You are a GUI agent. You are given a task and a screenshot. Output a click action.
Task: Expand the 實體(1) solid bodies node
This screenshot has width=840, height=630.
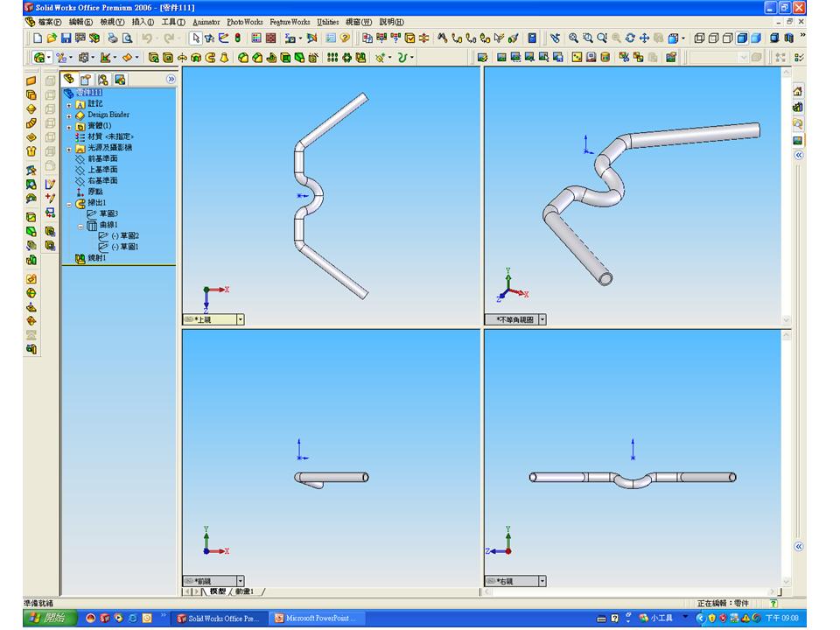[x=69, y=127]
